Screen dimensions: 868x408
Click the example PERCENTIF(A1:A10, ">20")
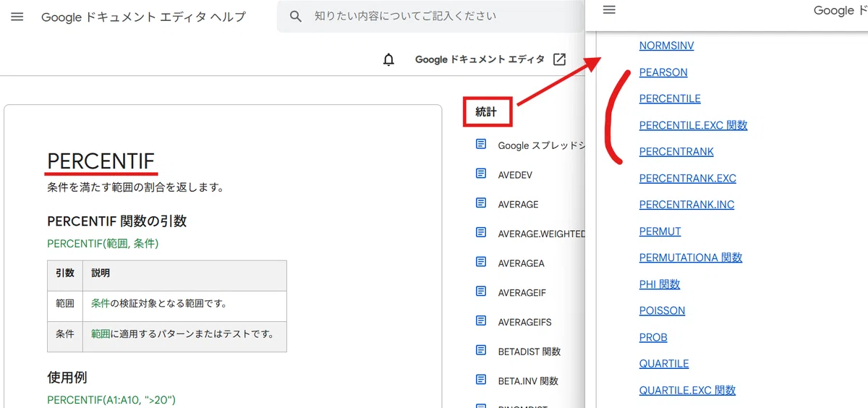click(x=111, y=399)
